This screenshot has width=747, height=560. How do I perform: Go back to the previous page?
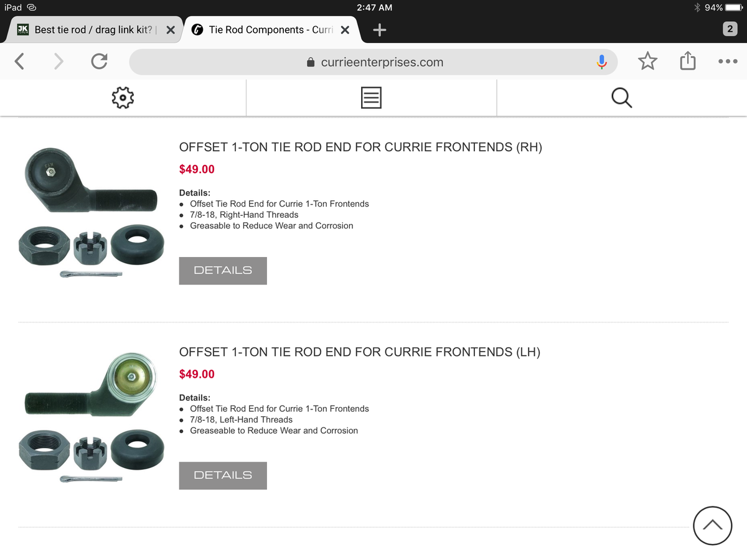tap(20, 61)
